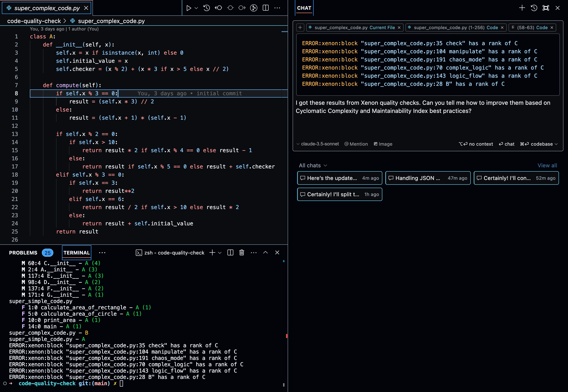568x392 pixels.
Task: Run the current Python file
Action: point(189,8)
